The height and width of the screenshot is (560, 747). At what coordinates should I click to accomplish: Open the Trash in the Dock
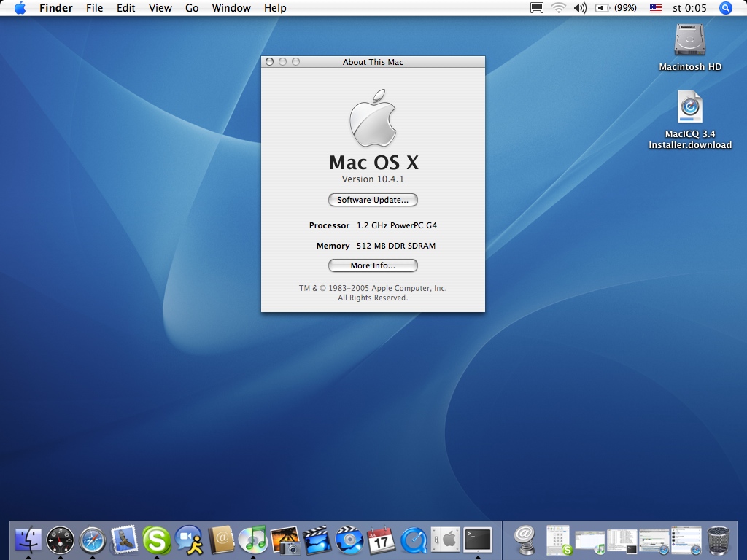[x=719, y=540]
